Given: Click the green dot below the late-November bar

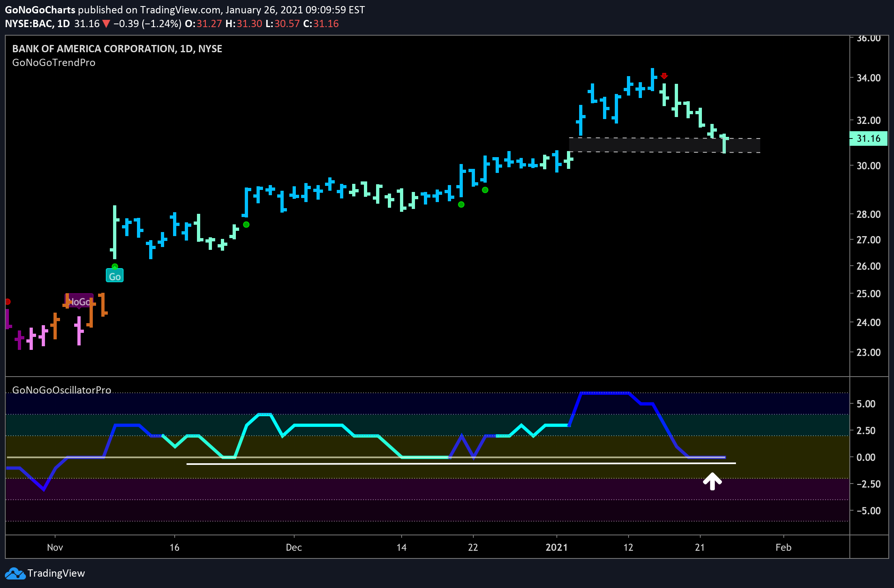Looking at the screenshot, I should point(246,224).
